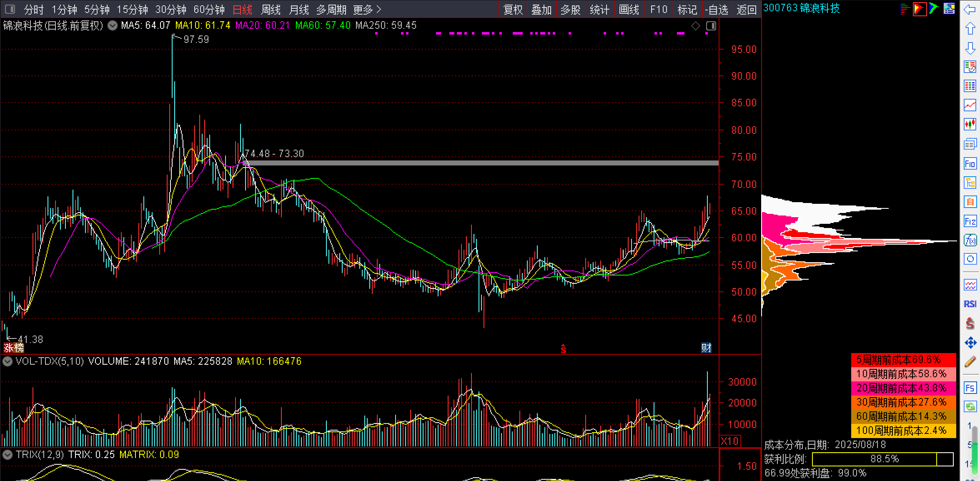This screenshot has height=481, width=980.
Task: Open the picture info panel icon
Action: [x=949, y=8]
